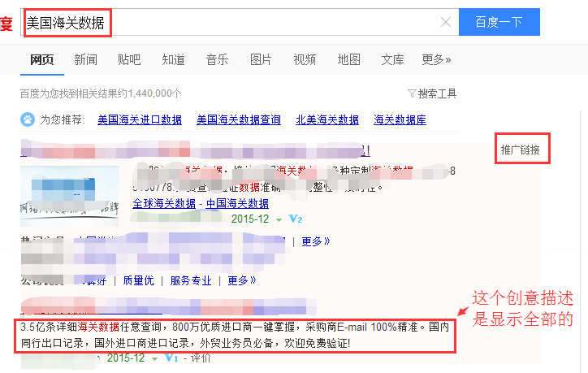Open the 全球海关数据 link
The image size is (588, 373).
tap(164, 203)
